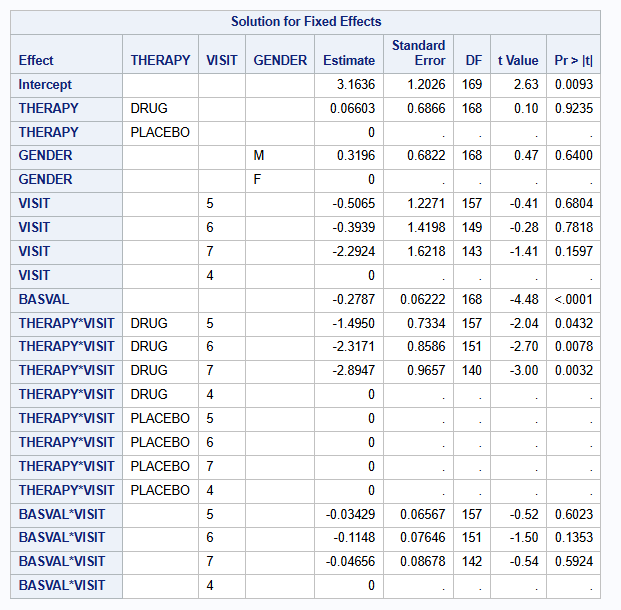Select the 't Value' column header
Image resolution: width=621 pixels, height=610 pixels.
coord(518,61)
